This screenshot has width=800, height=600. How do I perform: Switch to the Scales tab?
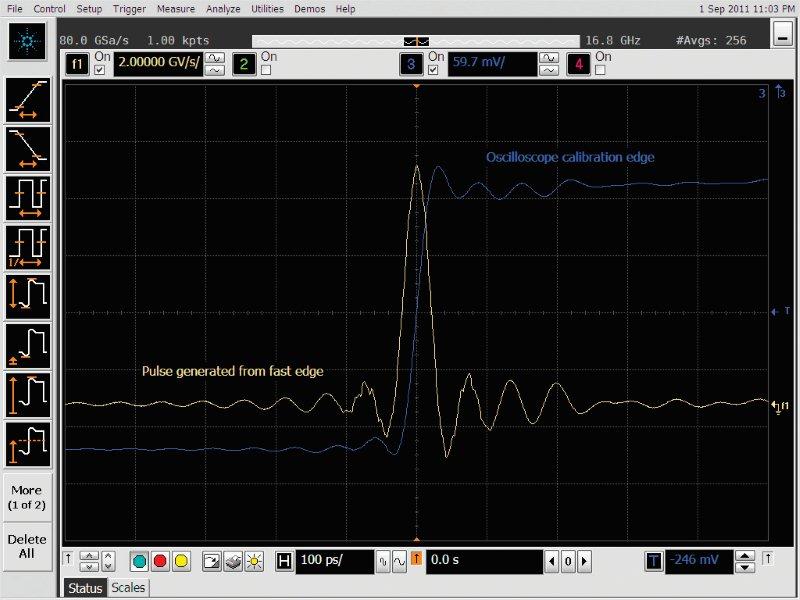pos(128,588)
